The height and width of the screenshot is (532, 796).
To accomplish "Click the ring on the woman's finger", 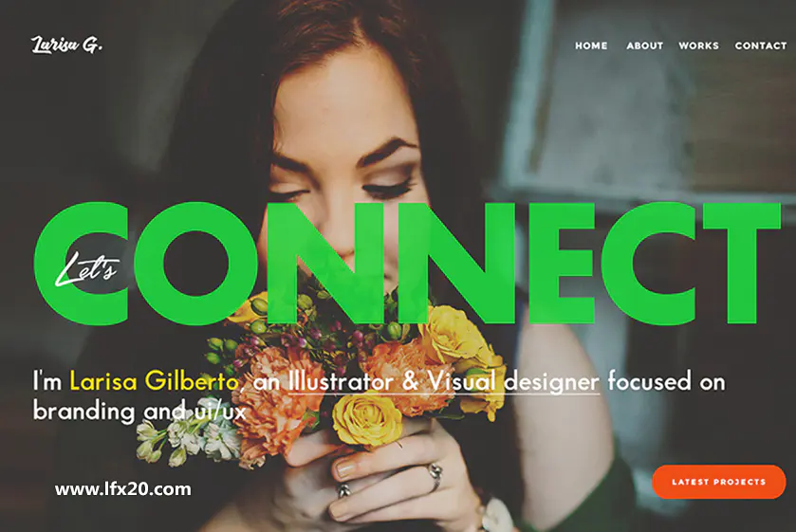I will pos(435,475).
